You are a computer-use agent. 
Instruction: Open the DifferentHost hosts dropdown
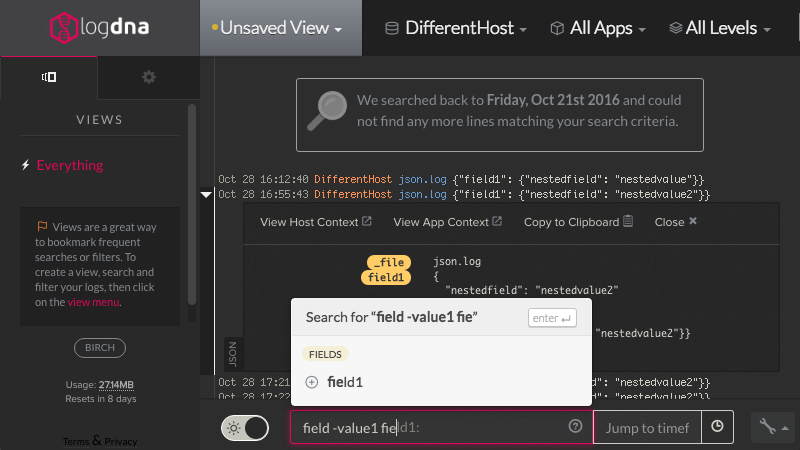pos(456,28)
